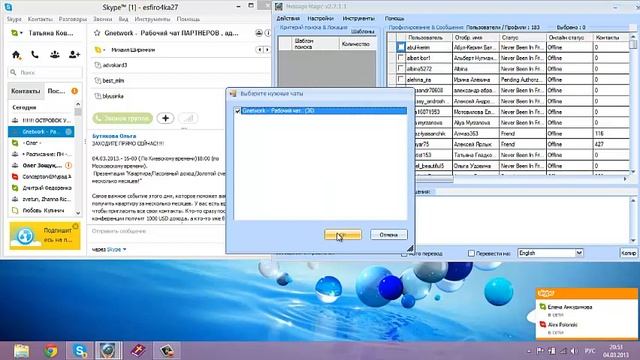
Task: Open the own status dropdown beside Татьяна
Action: (x=17, y=33)
